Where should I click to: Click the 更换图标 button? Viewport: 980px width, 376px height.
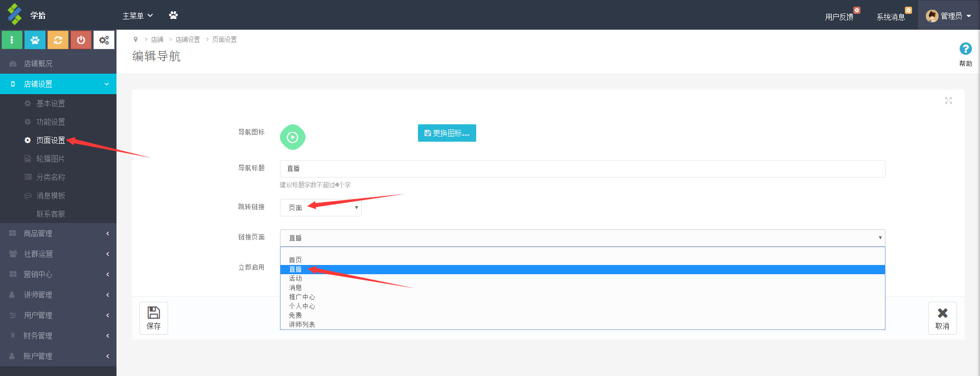(447, 133)
